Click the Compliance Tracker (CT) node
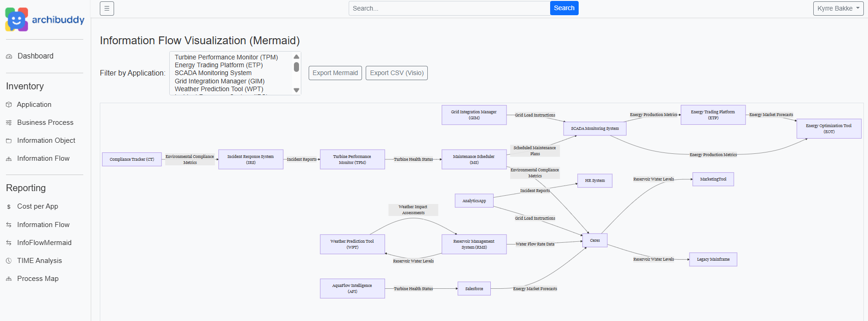The image size is (868, 321). point(132,159)
